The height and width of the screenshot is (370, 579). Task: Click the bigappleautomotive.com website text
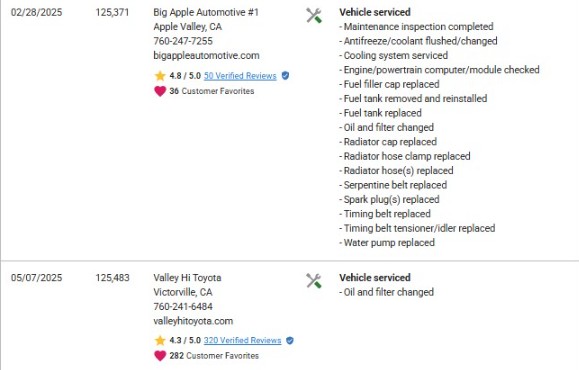(206, 55)
